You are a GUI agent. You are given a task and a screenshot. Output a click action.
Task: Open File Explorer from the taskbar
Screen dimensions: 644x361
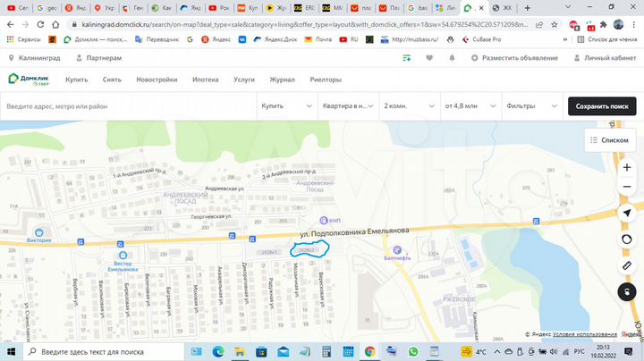[240, 351]
